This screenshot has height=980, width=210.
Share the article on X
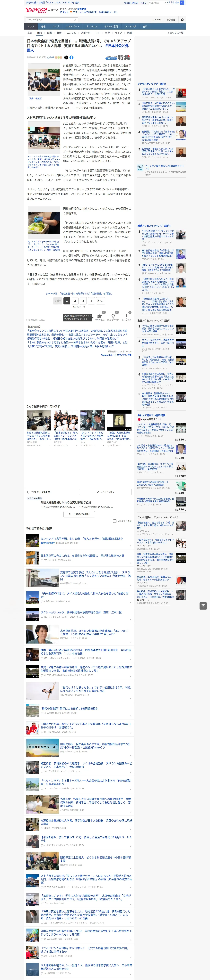[66, 57]
